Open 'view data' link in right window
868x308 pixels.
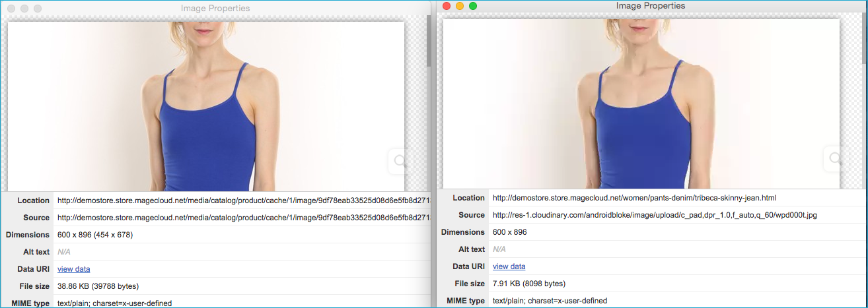pos(509,266)
